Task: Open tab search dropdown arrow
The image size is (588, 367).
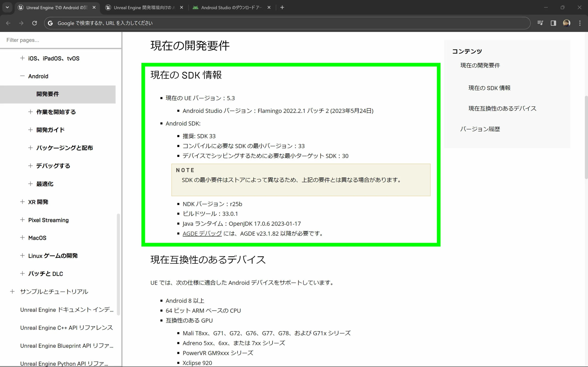Action: pos(7,8)
